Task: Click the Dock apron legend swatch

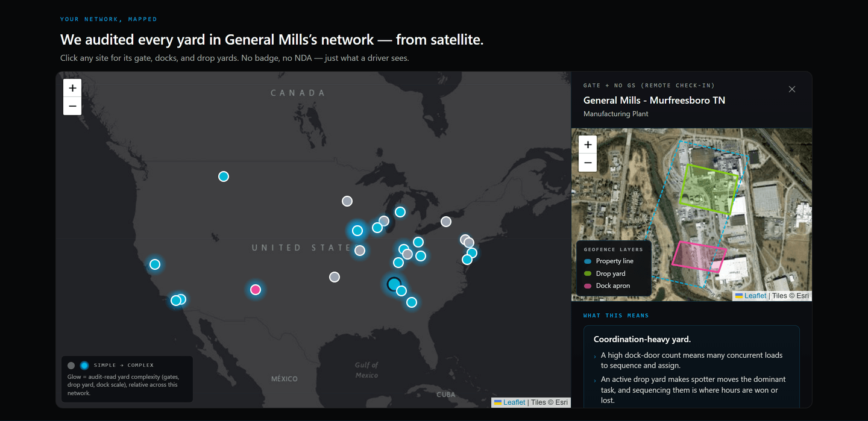Action: (588, 286)
